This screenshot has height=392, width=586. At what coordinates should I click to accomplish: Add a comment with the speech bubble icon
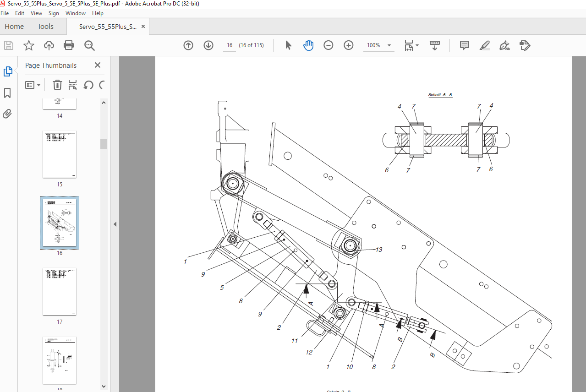(465, 45)
